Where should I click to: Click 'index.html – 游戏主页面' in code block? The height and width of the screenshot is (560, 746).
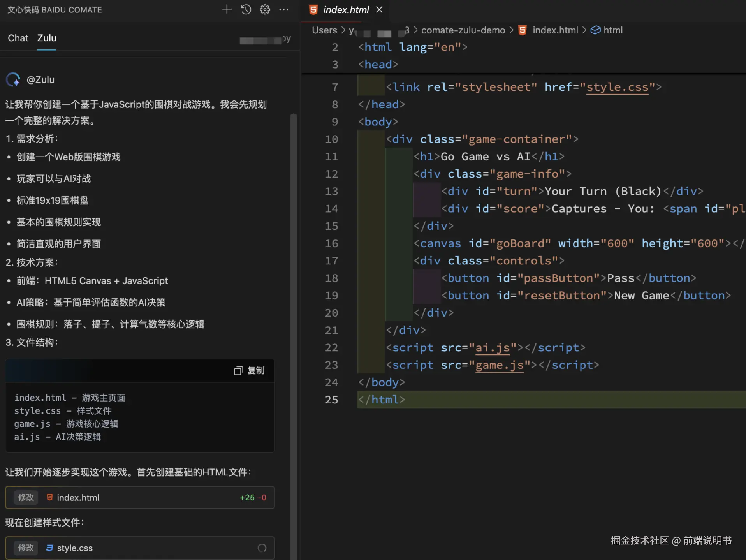70,398
